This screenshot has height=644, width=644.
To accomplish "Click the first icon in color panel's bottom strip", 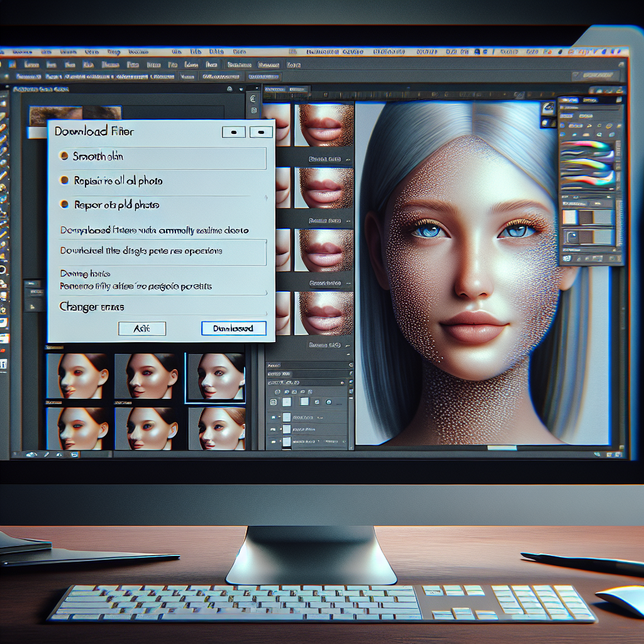I will coord(567,258).
